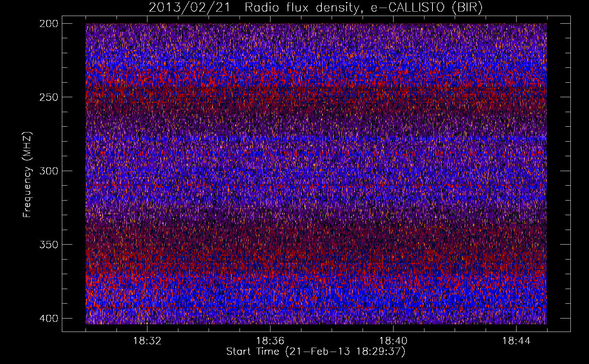
Task: Click the 18:40 time tick label
Action: [393, 341]
